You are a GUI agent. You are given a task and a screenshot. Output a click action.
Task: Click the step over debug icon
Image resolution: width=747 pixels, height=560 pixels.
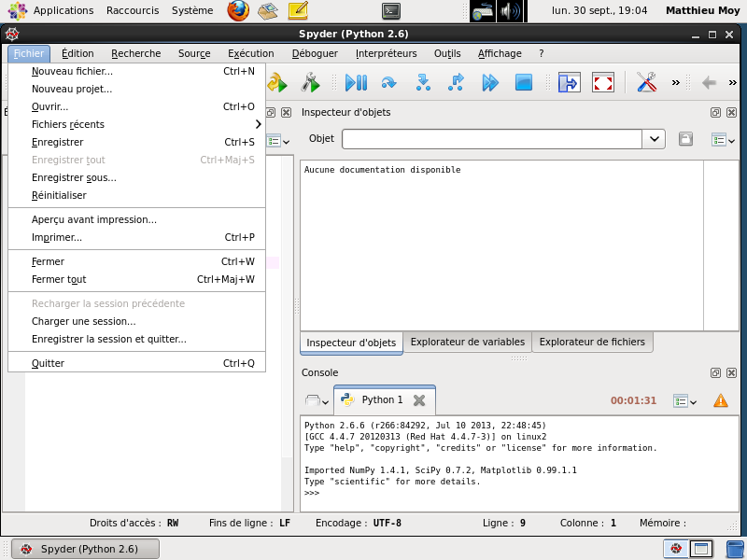389,83
